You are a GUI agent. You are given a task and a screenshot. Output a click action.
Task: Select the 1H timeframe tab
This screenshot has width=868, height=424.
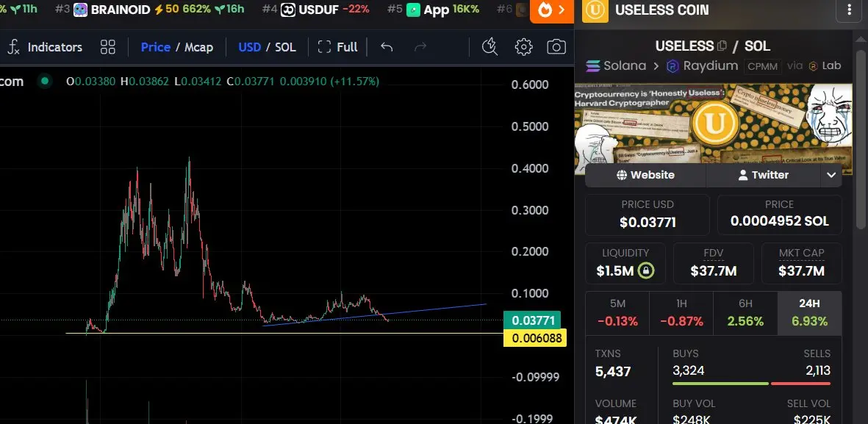tap(681, 313)
